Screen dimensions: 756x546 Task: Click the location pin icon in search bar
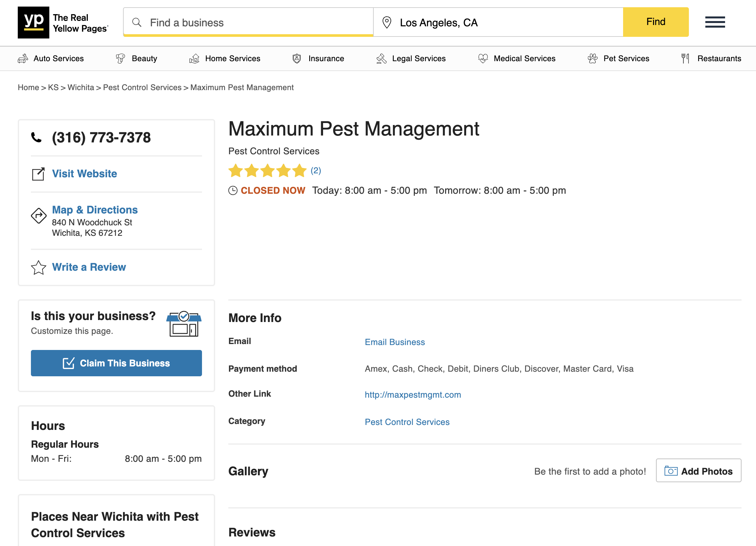tap(387, 22)
